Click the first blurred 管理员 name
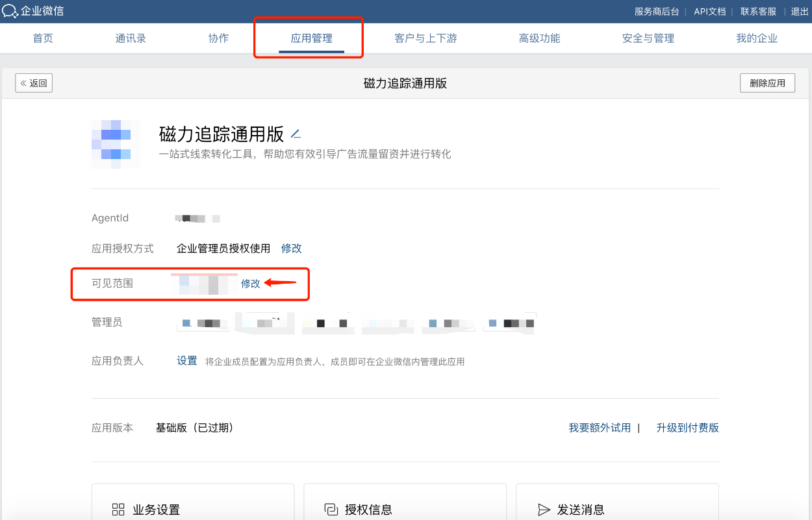 point(203,323)
